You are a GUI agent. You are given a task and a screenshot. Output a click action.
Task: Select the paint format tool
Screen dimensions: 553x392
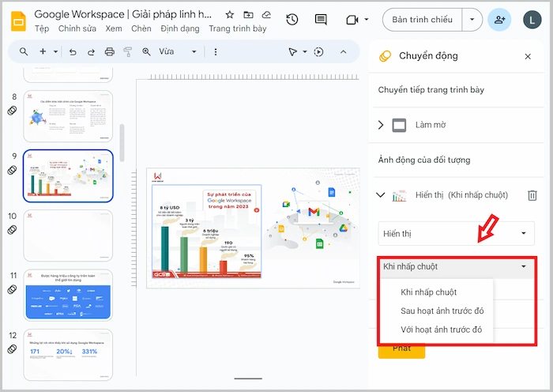tap(128, 52)
